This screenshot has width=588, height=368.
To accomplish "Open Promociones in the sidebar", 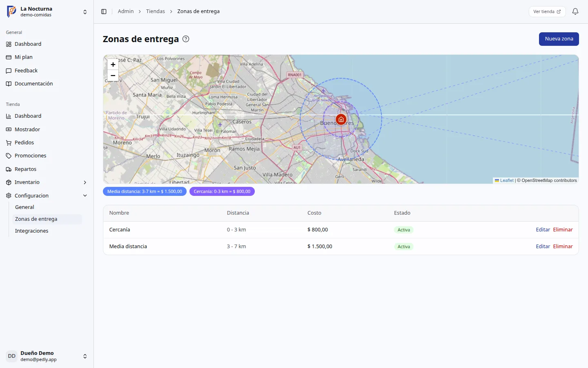I will point(47,156).
